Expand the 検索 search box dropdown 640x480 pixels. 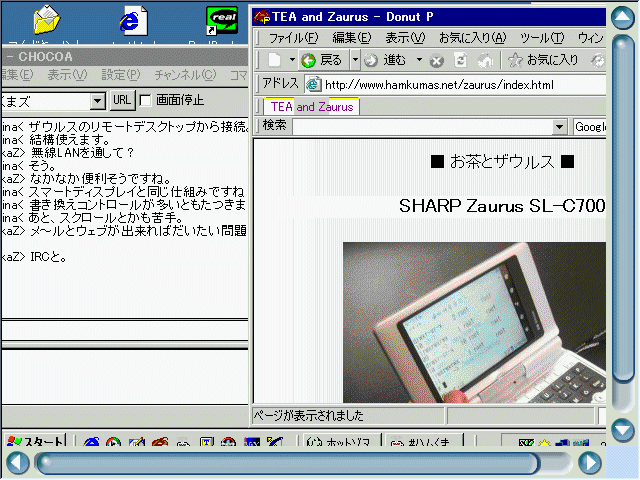[559, 127]
